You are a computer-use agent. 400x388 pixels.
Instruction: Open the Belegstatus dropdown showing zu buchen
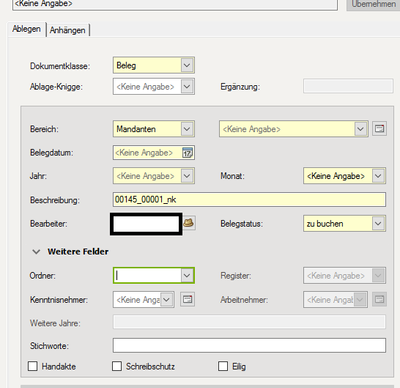tap(378, 223)
